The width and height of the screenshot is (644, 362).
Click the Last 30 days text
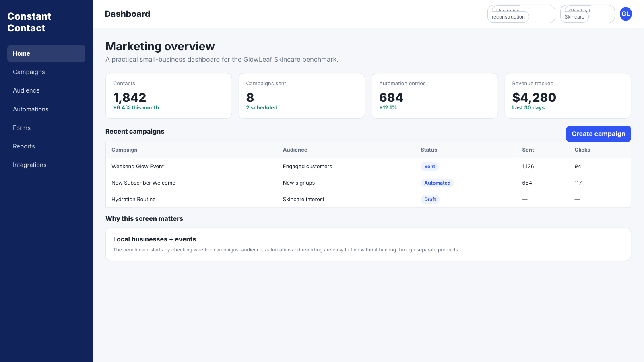[528, 108]
